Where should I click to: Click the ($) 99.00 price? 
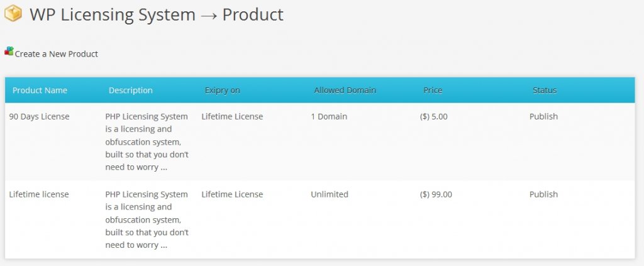436,195
